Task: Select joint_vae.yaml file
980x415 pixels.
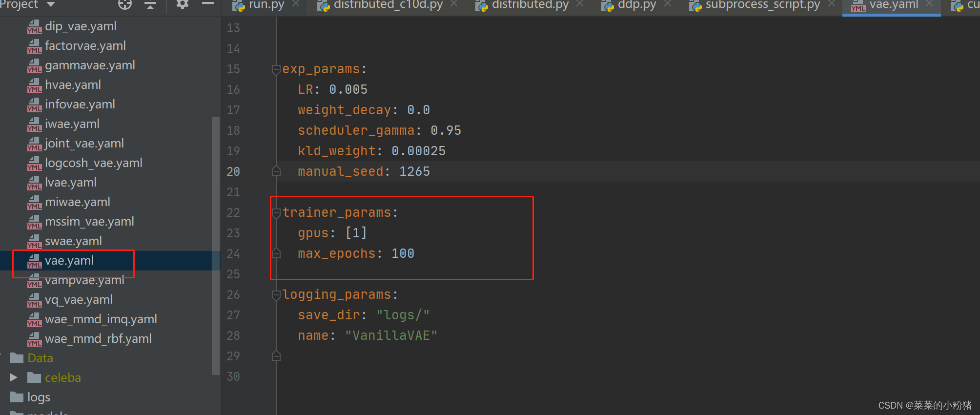Action: point(84,144)
